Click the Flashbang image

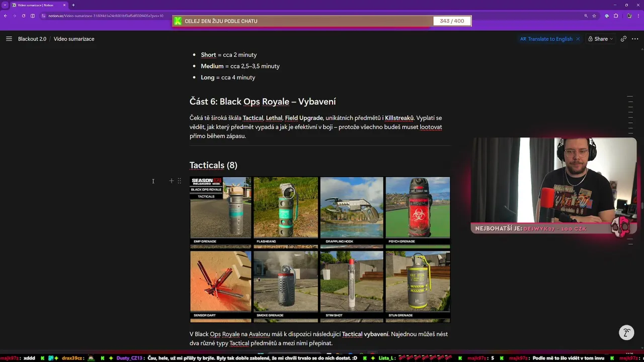pos(286,212)
